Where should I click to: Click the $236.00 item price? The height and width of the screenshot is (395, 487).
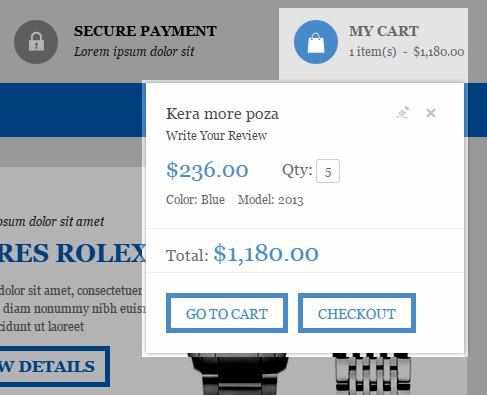207,170
